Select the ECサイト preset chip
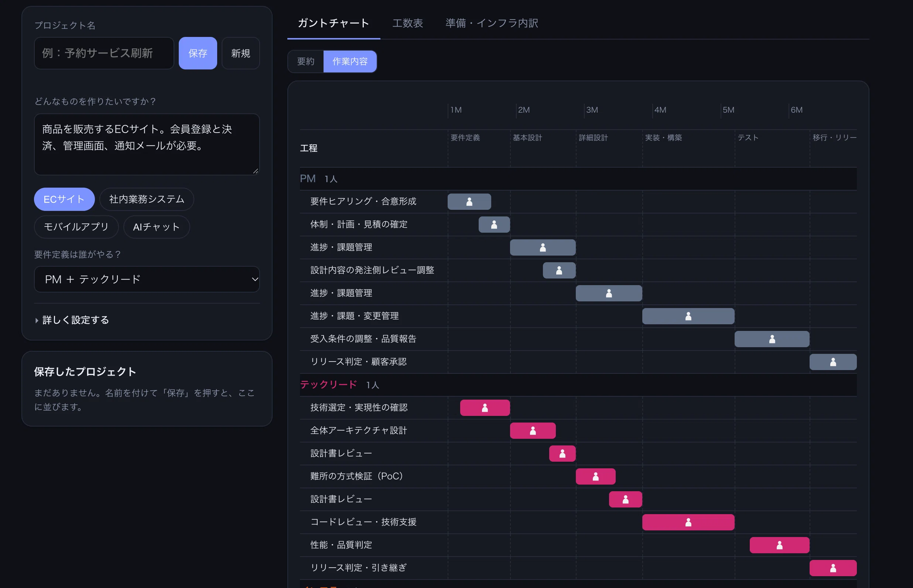 point(64,199)
